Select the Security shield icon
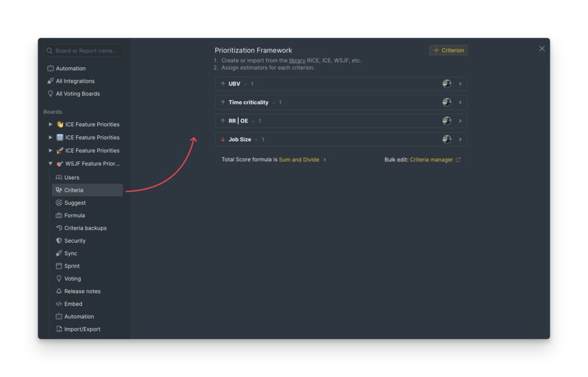The width and height of the screenshot is (588, 377). (x=58, y=240)
